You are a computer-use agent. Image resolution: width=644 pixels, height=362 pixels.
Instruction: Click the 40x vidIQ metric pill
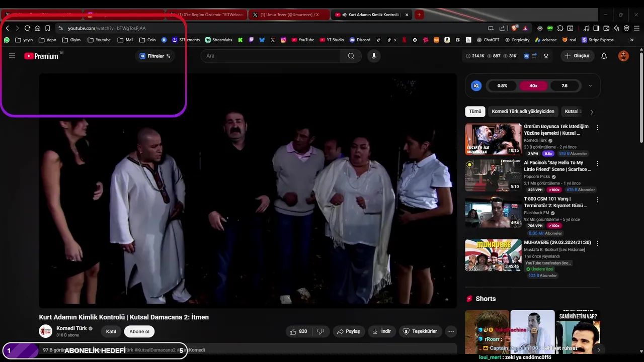click(533, 86)
